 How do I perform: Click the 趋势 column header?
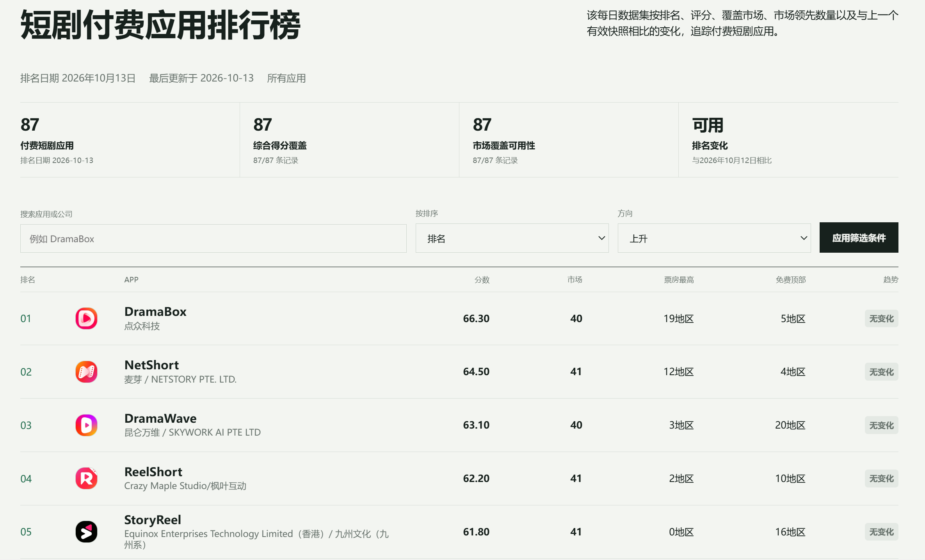point(891,280)
